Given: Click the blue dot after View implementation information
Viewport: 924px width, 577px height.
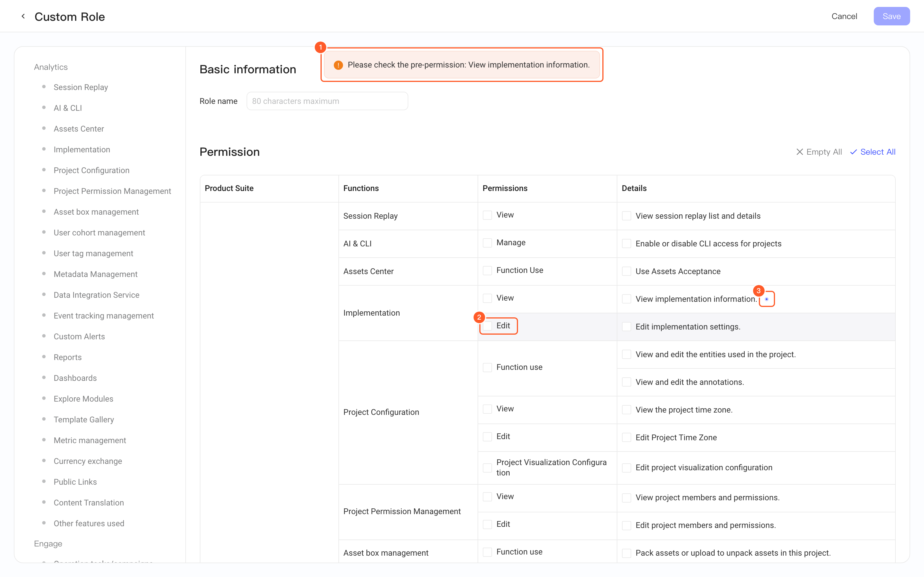Looking at the screenshot, I should point(766,299).
